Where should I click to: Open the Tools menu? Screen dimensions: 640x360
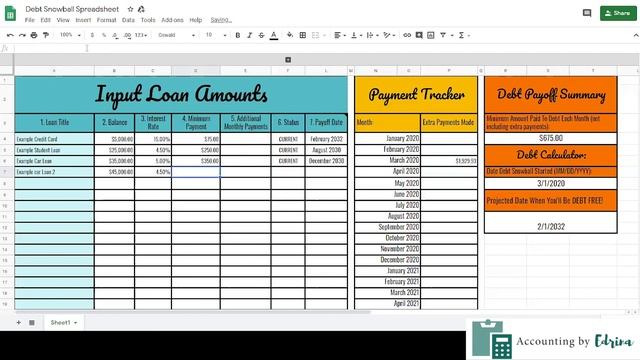148,20
